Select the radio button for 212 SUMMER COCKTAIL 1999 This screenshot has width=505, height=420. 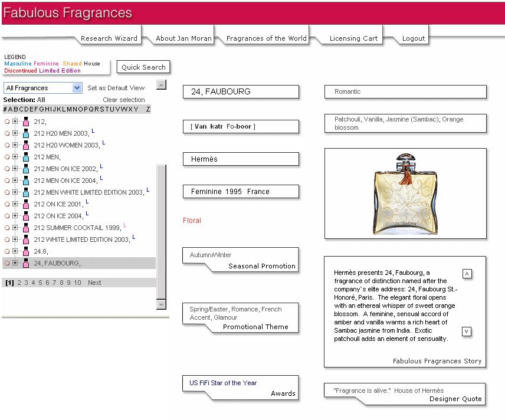pyautogui.click(x=7, y=228)
